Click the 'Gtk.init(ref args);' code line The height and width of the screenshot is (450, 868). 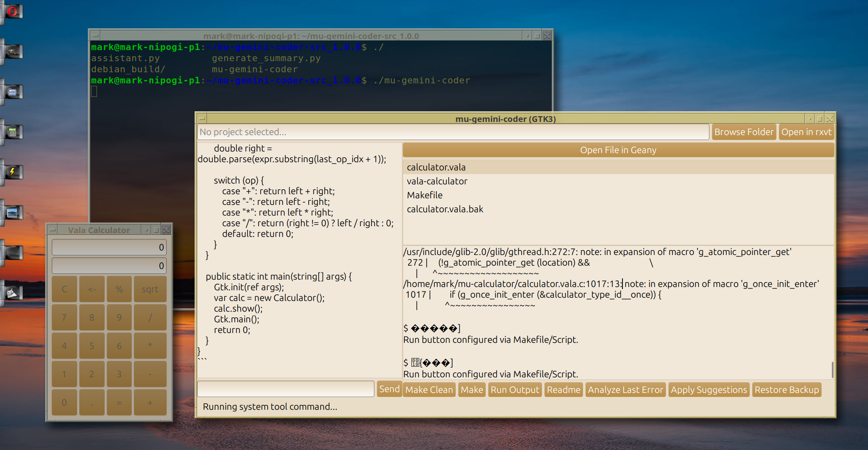click(248, 287)
